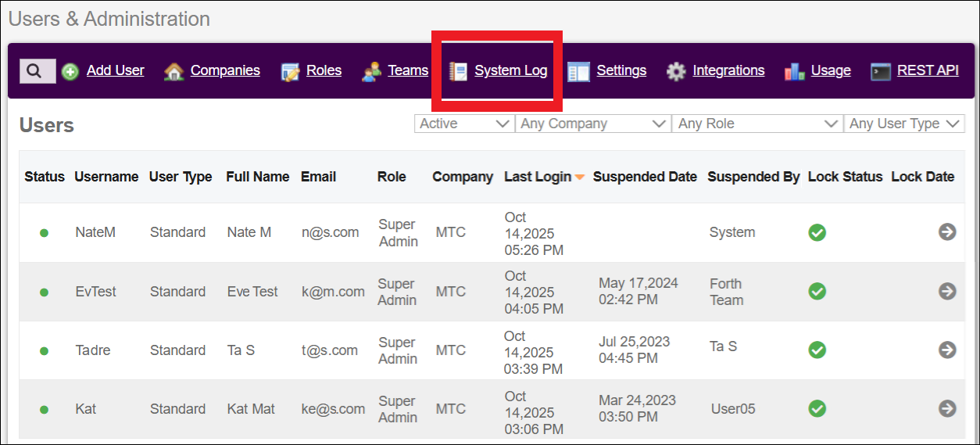Click NateM green status dot
Viewport: 980px width, 445px height.
[x=44, y=233]
